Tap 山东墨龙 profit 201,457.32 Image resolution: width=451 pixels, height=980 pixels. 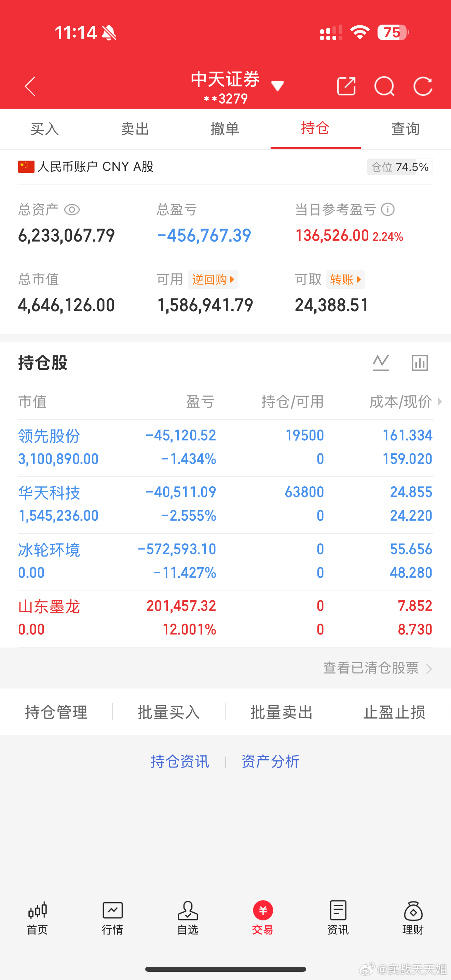pyautogui.click(x=181, y=605)
